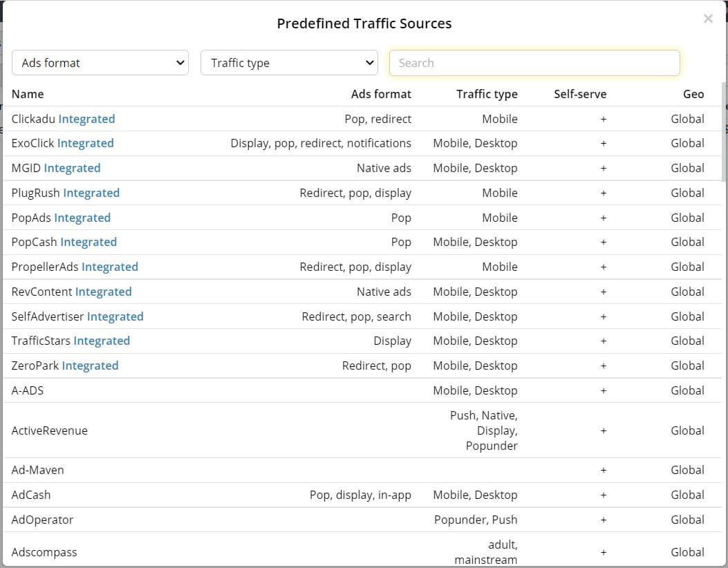Screen dimensions: 728x568
Task: Select the Clickadu Integrated traffic source
Action: tap(64, 119)
